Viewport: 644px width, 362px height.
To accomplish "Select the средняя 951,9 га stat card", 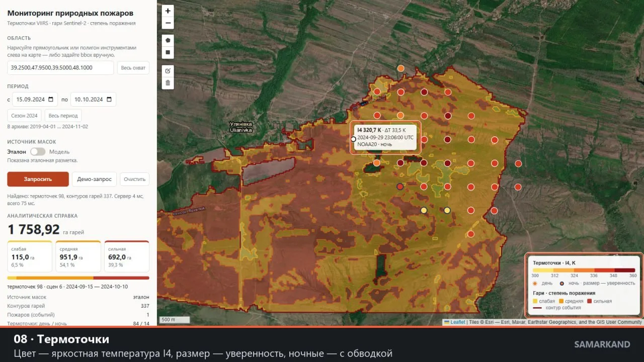I will click(x=78, y=256).
